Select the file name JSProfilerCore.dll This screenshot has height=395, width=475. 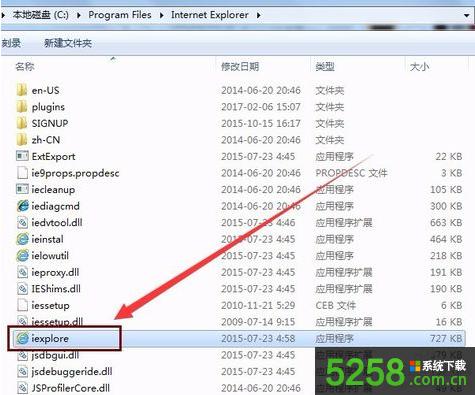coord(70,388)
